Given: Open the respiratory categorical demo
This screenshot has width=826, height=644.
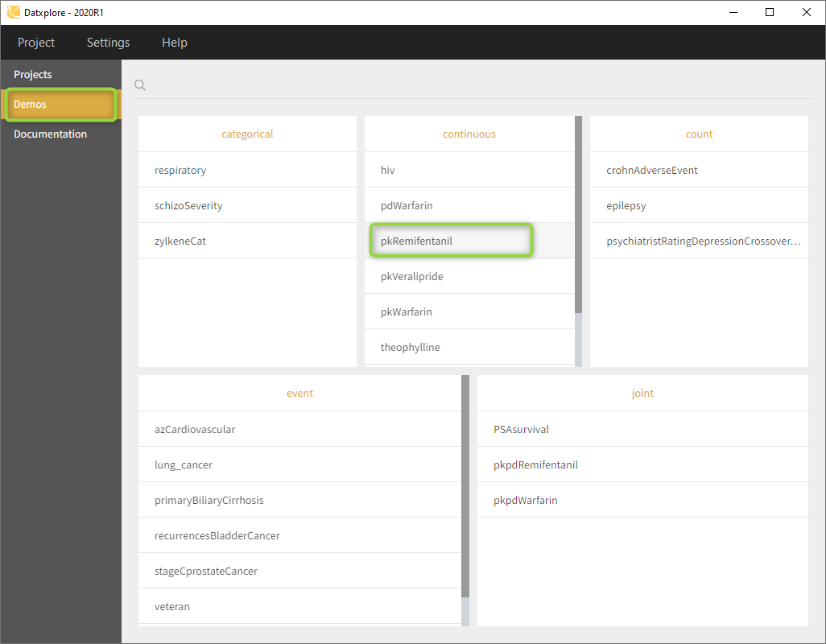Looking at the screenshot, I should (180, 171).
